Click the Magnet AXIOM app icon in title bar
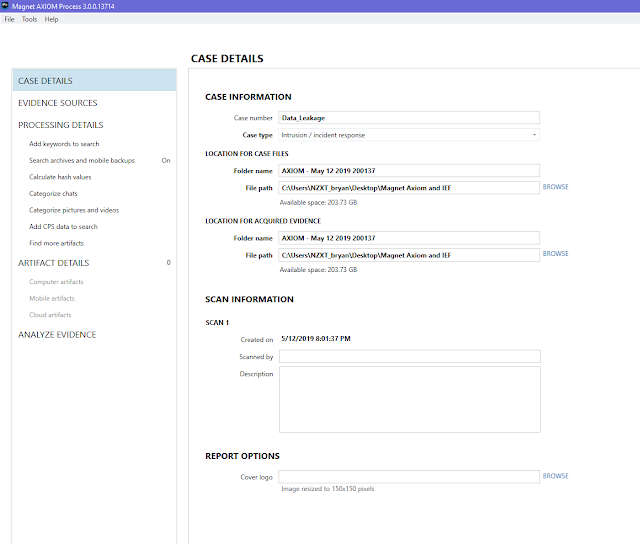 tap(5, 6)
